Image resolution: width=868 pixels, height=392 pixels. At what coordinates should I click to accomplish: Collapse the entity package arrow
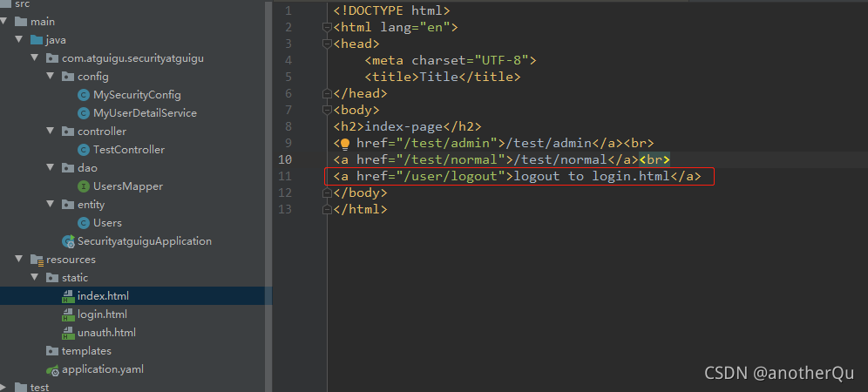[x=51, y=205]
